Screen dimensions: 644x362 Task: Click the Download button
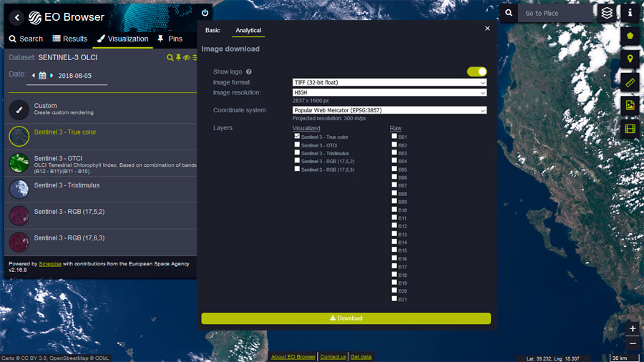(x=346, y=318)
